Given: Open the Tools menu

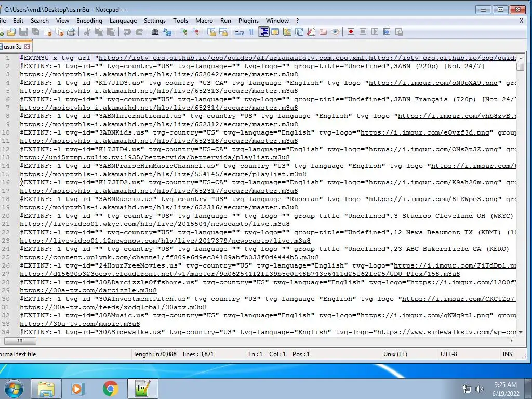Looking at the screenshot, I should (x=180, y=21).
